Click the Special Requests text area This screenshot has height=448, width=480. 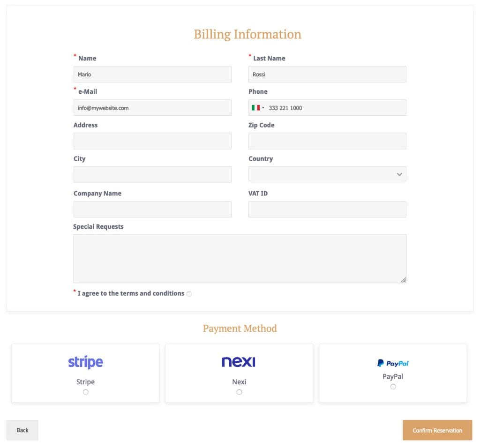click(240, 258)
